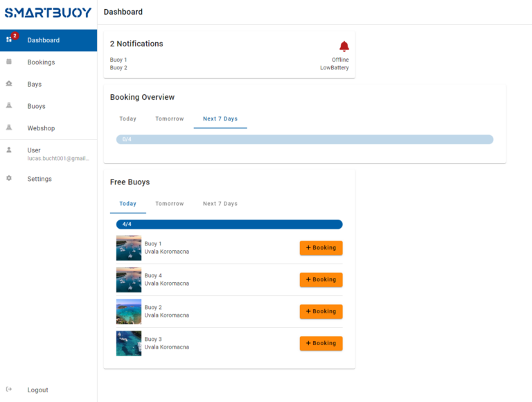Open Dashboard from the sidebar
This screenshot has height=402, width=532.
pyautogui.click(x=48, y=40)
